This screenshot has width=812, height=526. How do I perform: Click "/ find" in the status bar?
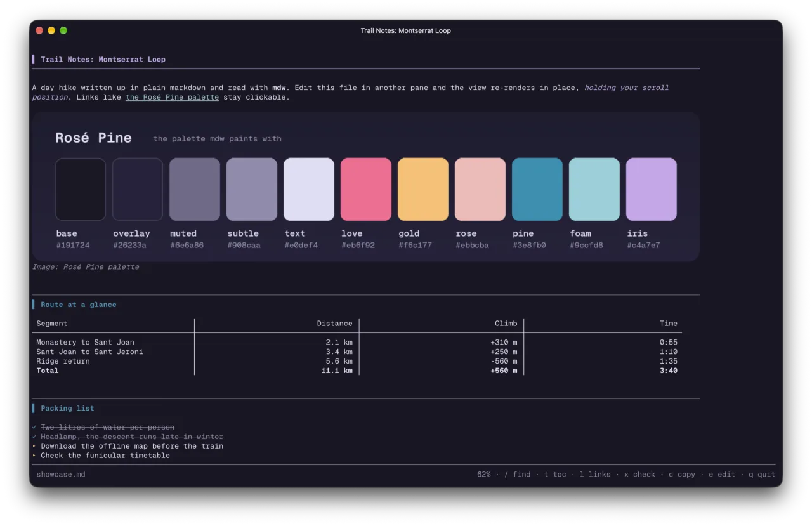518,475
